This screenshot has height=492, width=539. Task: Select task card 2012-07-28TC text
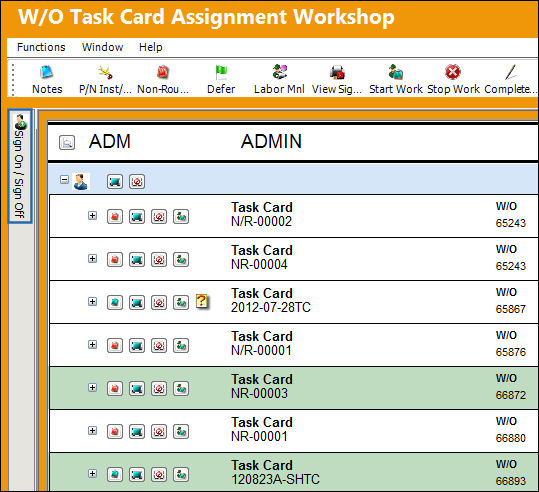[x=271, y=307]
